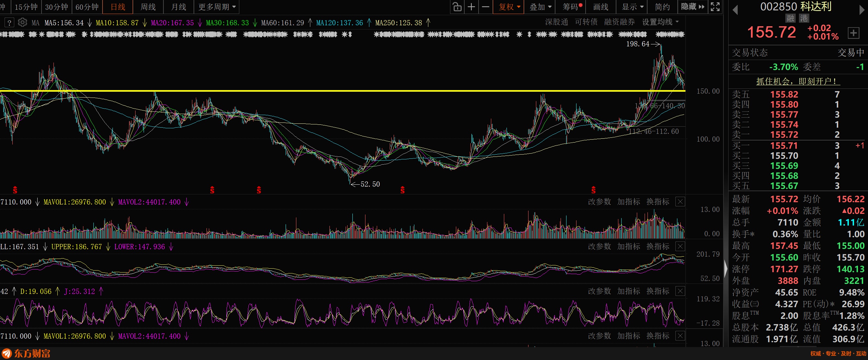
Task: Expand 更多周期 period dropdown
Action: click(217, 7)
